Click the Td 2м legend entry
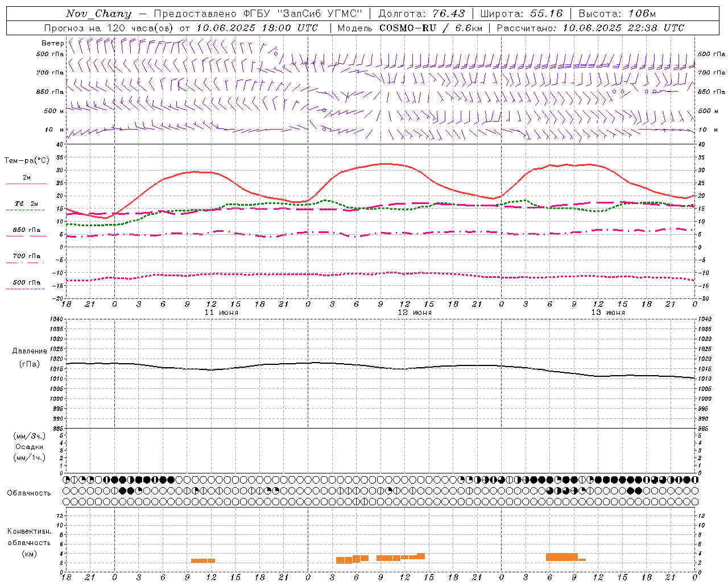Screen dimensions: 728x582 point(27,203)
